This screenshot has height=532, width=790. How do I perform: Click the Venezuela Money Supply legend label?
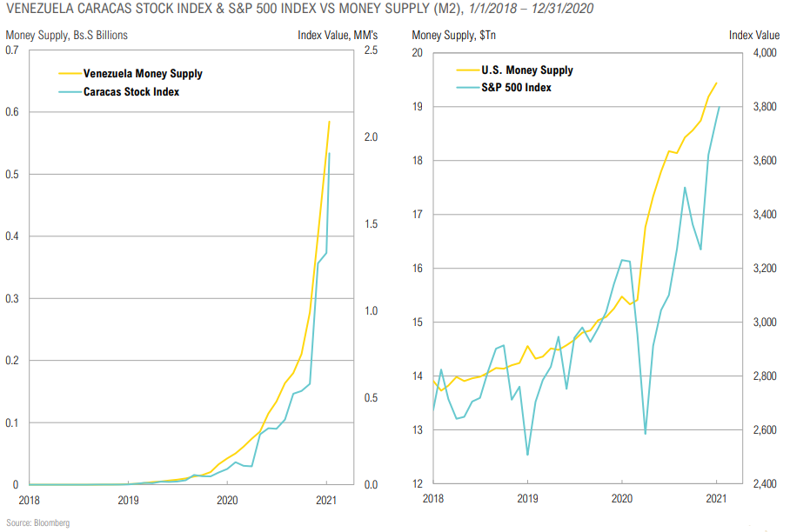[142, 74]
